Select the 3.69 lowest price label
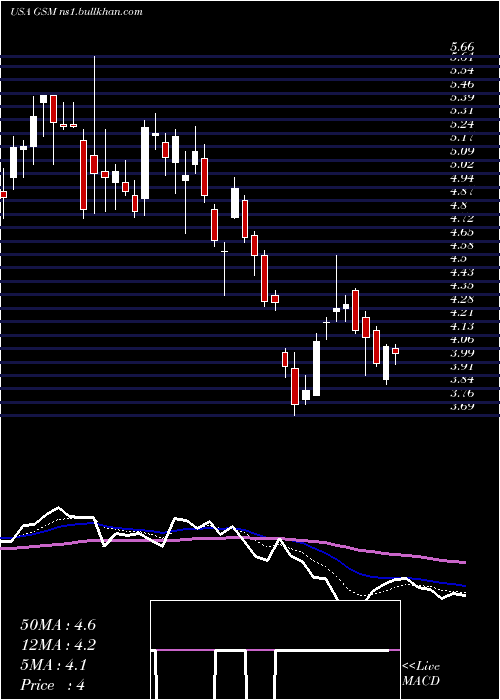 coord(462,406)
